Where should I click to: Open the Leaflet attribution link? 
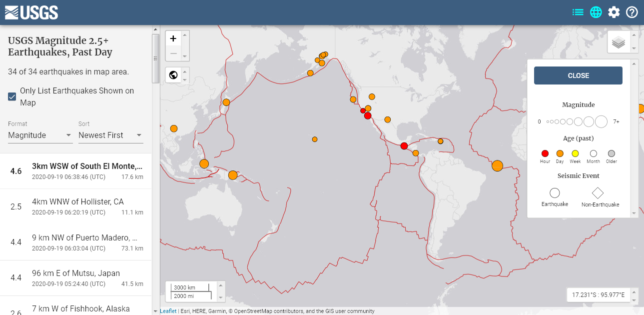pyautogui.click(x=168, y=311)
